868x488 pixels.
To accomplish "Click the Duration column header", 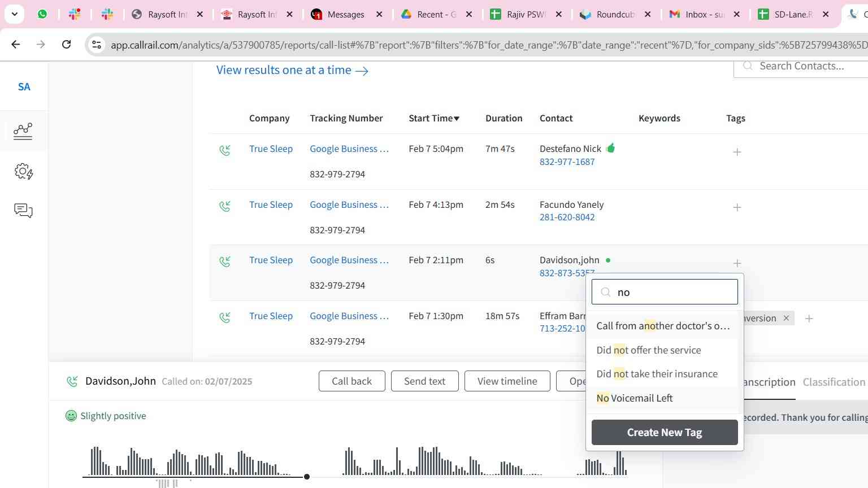I will pos(504,118).
